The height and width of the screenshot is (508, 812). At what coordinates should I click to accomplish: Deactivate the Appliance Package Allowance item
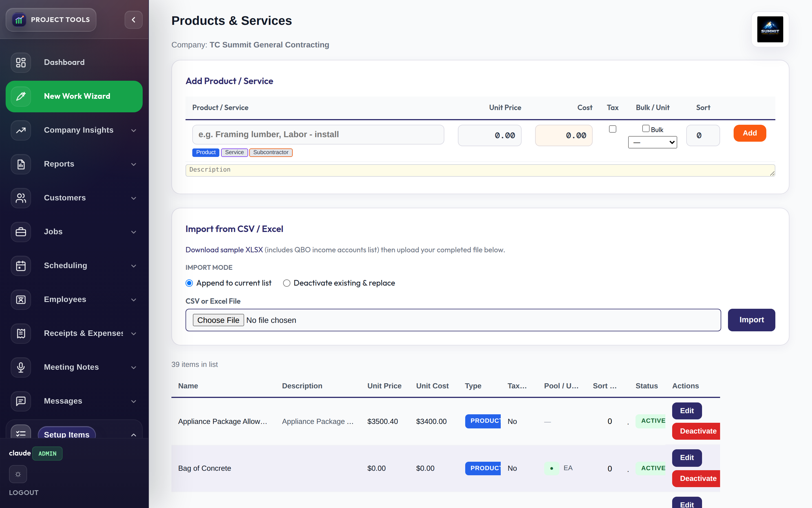[x=696, y=431]
